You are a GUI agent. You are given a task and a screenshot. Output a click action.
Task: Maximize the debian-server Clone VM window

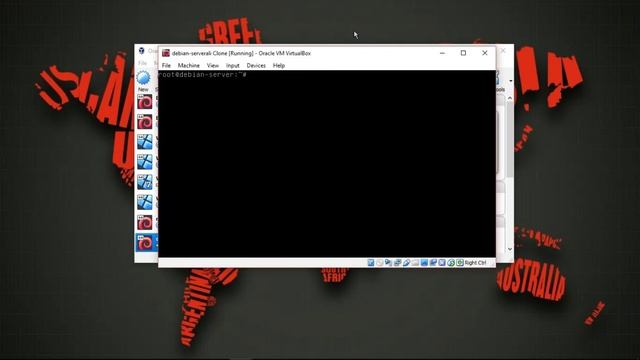[x=463, y=53]
